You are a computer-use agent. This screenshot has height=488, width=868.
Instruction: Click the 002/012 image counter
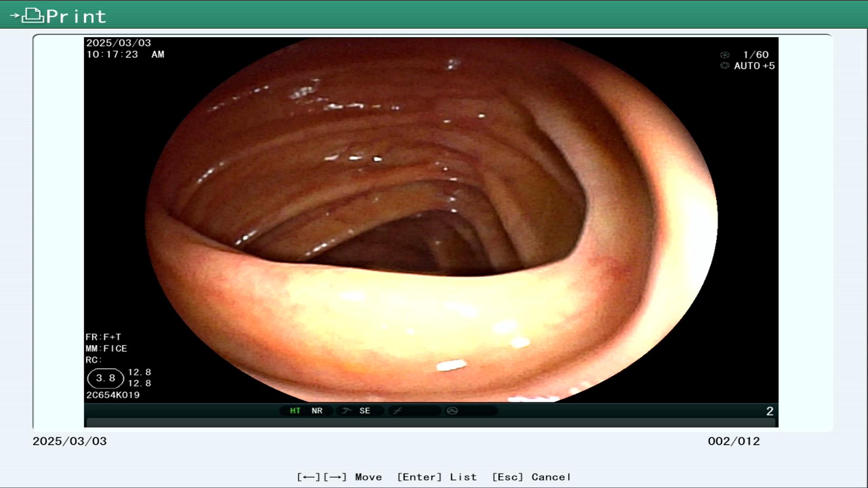pos(734,441)
